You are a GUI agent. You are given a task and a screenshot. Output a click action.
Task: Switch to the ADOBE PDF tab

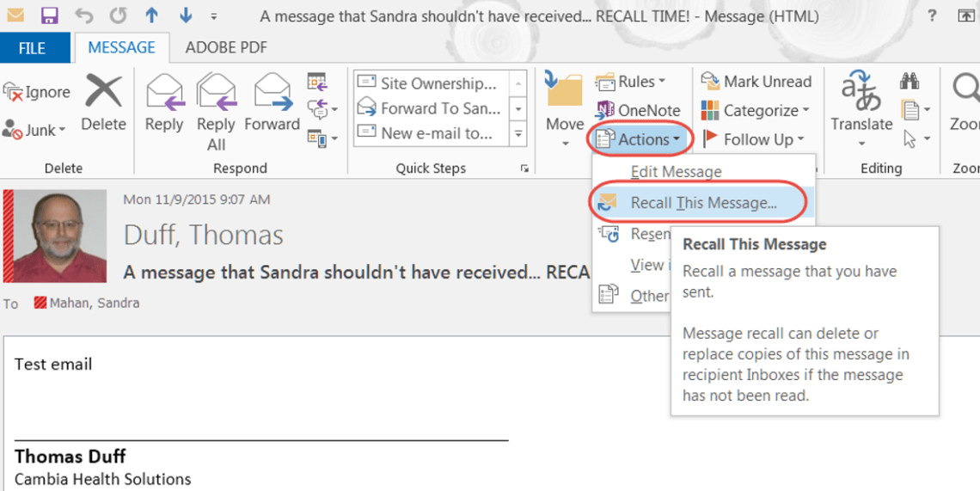pos(226,47)
